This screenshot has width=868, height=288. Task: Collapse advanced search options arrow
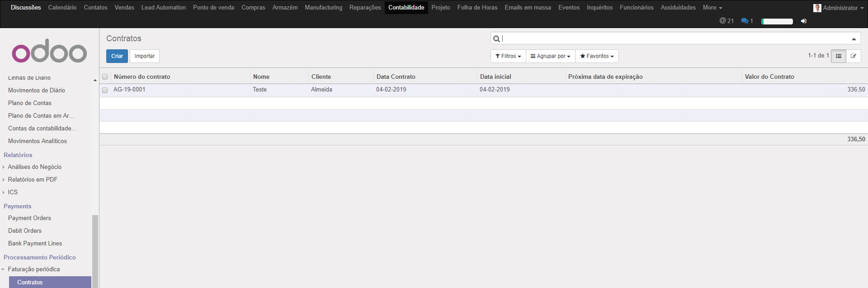(x=854, y=39)
